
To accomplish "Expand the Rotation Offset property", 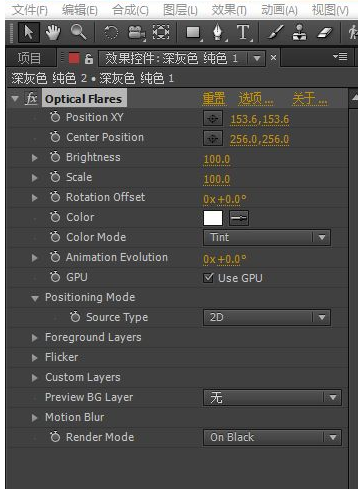I will [x=34, y=198].
